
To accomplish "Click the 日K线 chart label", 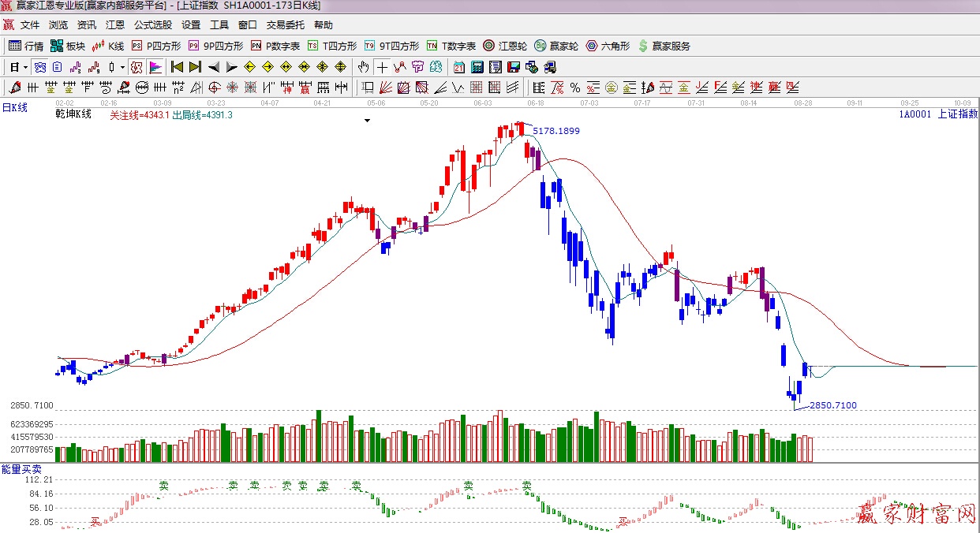I will click(14, 107).
